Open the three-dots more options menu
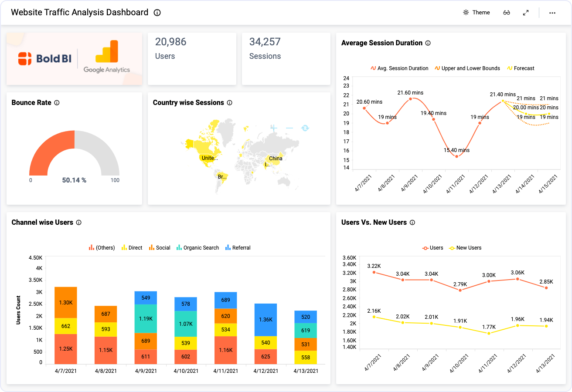 click(552, 13)
